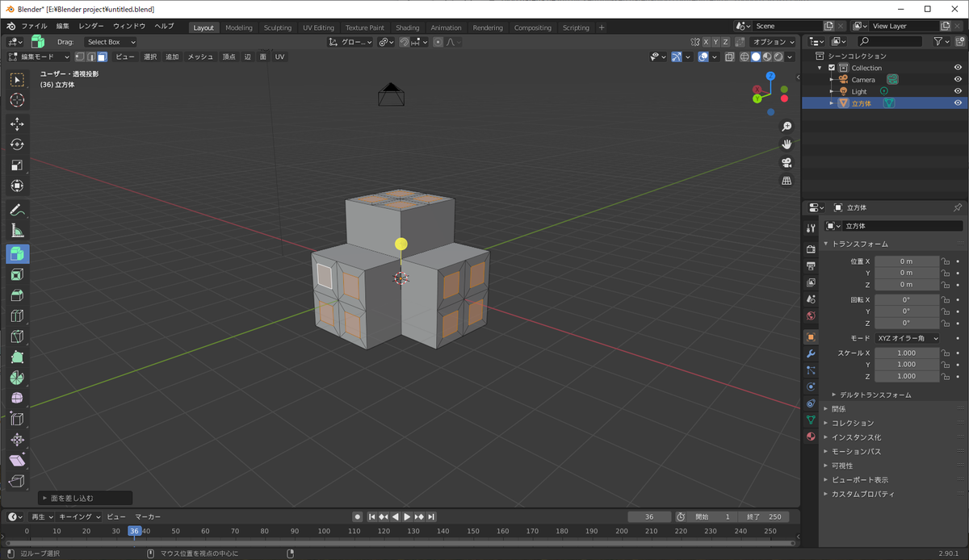Select the Loop Cut tool
This screenshot has width=969, height=560.
[17, 316]
